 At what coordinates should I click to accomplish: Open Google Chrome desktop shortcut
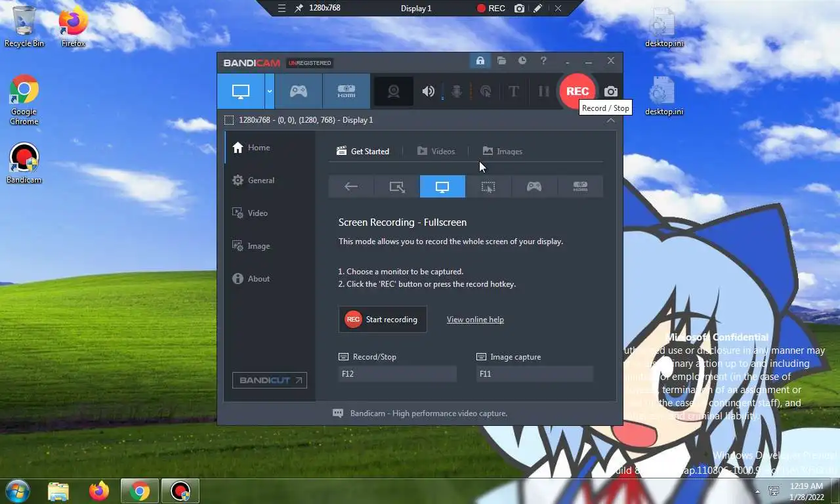[x=24, y=100]
